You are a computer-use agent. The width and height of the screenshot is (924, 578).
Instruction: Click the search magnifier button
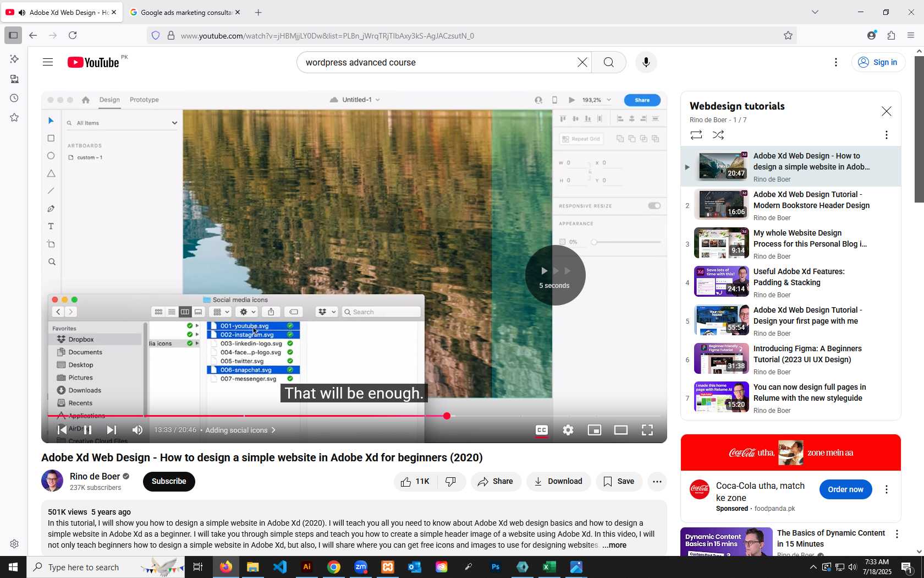tap(608, 62)
